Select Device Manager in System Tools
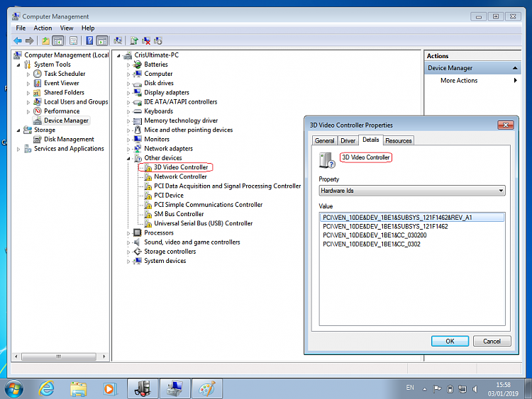Image resolution: width=532 pixels, height=399 pixels. click(x=66, y=120)
